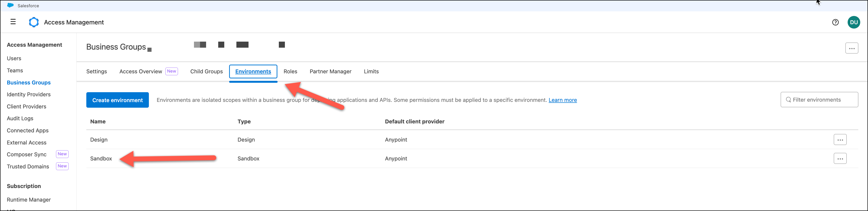Open the Roles tab
The height and width of the screenshot is (211, 868).
point(290,71)
